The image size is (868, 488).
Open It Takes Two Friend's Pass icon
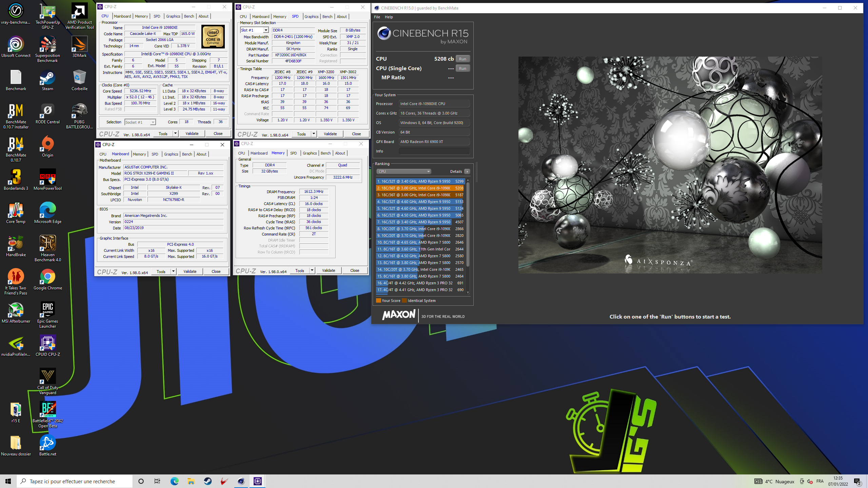click(x=16, y=282)
